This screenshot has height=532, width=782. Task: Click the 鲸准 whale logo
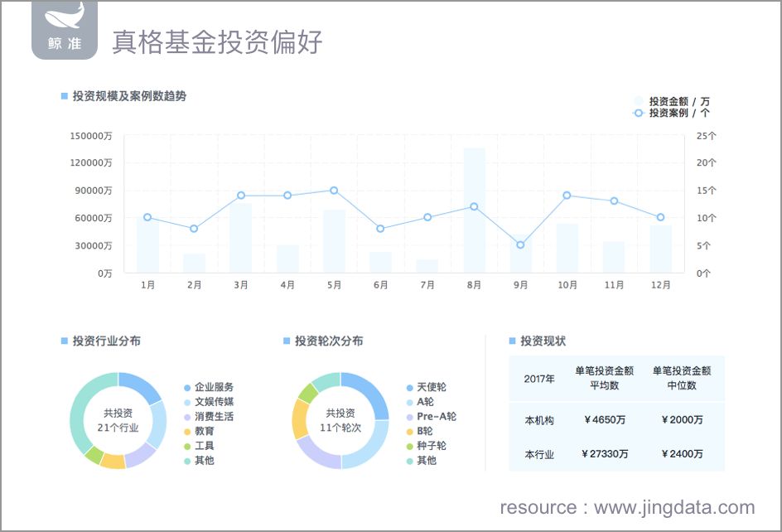coord(65,30)
